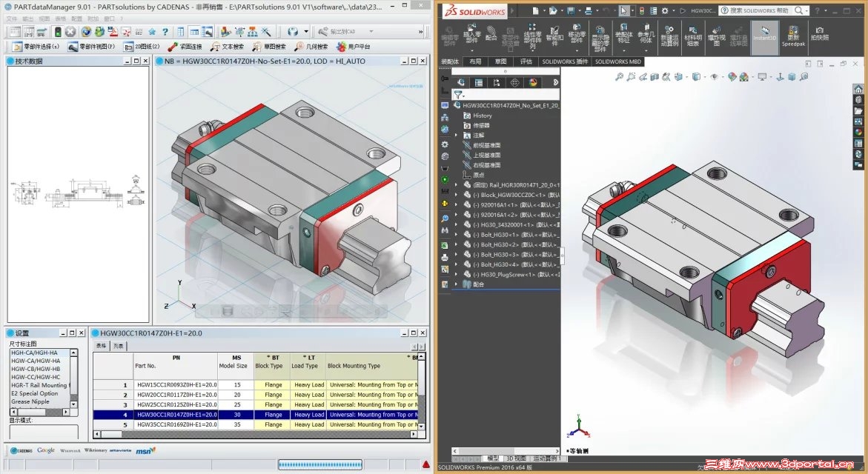Click SolidWorks 移动零部件 tool
This screenshot has height=474, width=868.
click(x=577, y=34)
